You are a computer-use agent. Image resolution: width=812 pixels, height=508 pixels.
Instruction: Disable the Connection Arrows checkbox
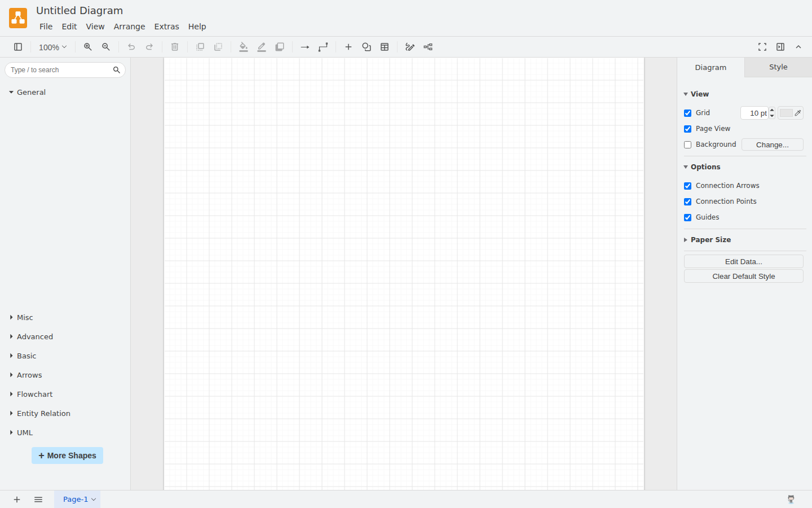click(x=687, y=186)
